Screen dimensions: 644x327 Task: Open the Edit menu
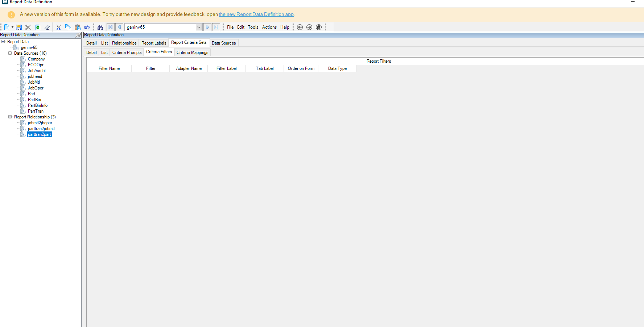tap(241, 27)
